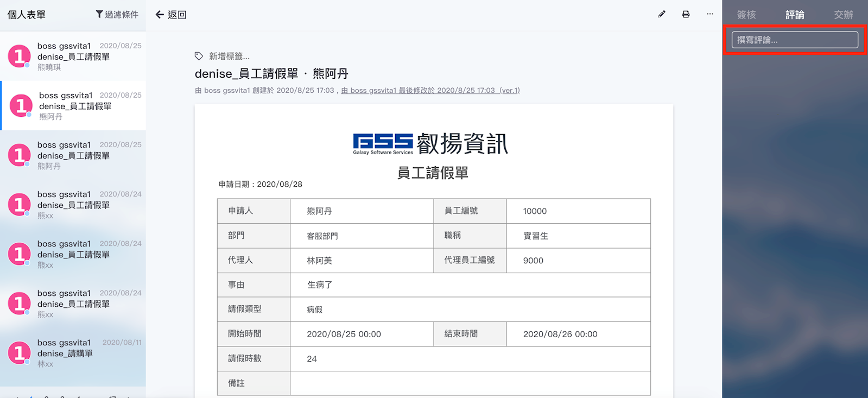Open the 交辦 tab
Viewport: 868px width, 398px height.
coord(843,15)
